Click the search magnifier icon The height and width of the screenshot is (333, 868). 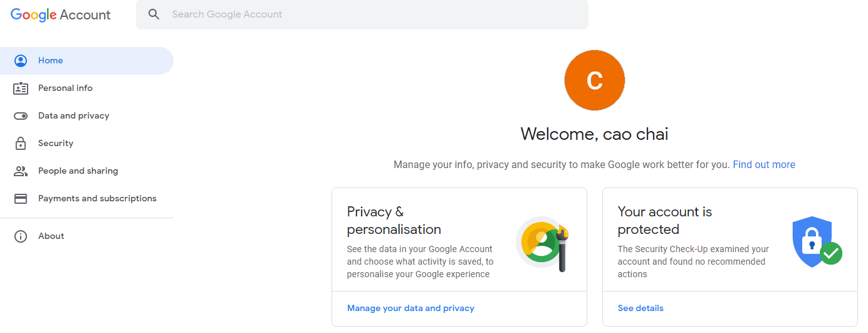[154, 14]
